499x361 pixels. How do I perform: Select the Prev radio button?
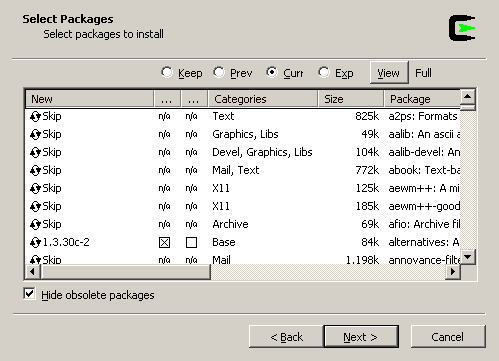point(219,72)
